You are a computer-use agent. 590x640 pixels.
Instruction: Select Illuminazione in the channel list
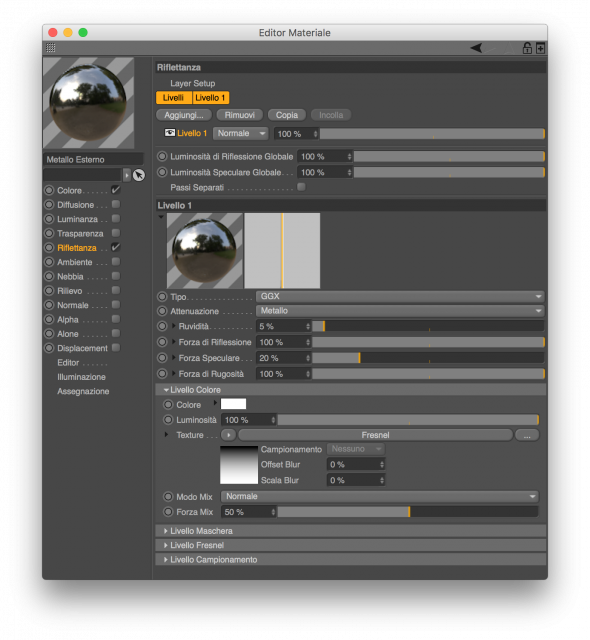pos(81,377)
